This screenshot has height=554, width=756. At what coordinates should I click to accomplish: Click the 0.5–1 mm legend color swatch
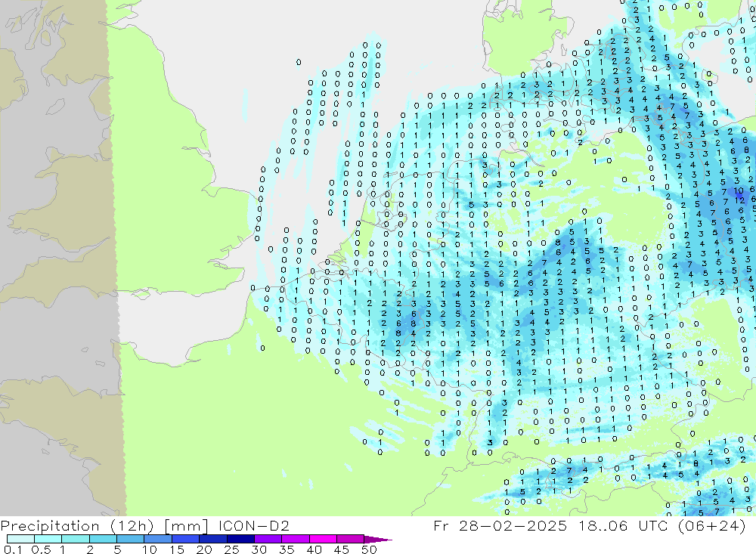(x=48, y=539)
